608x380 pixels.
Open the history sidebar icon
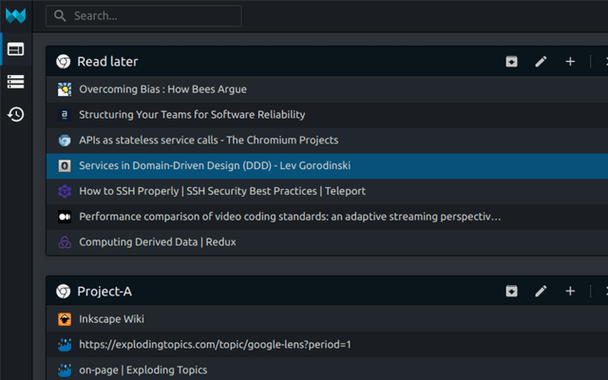pyautogui.click(x=16, y=114)
